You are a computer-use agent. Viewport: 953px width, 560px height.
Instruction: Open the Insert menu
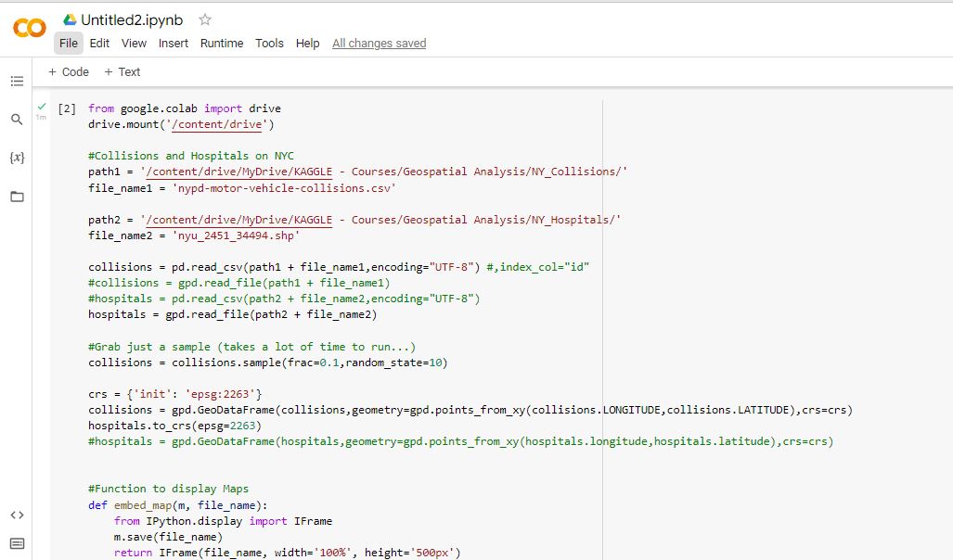(x=173, y=43)
